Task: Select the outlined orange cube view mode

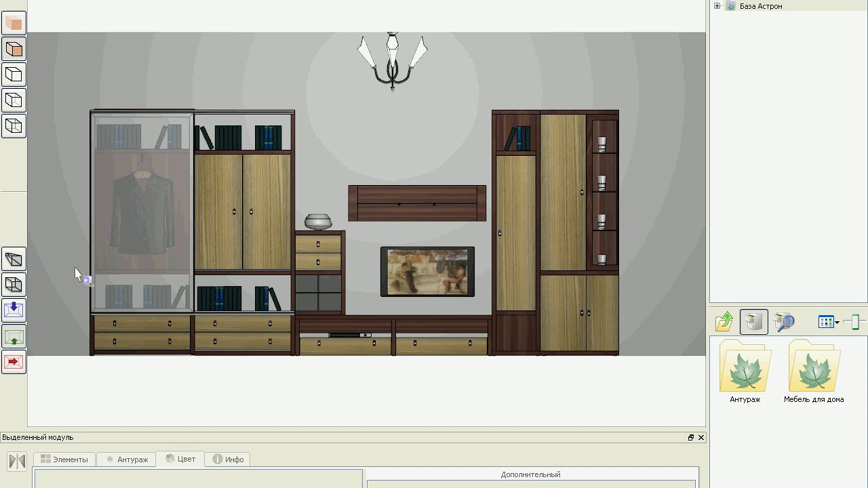Action: 14,49
